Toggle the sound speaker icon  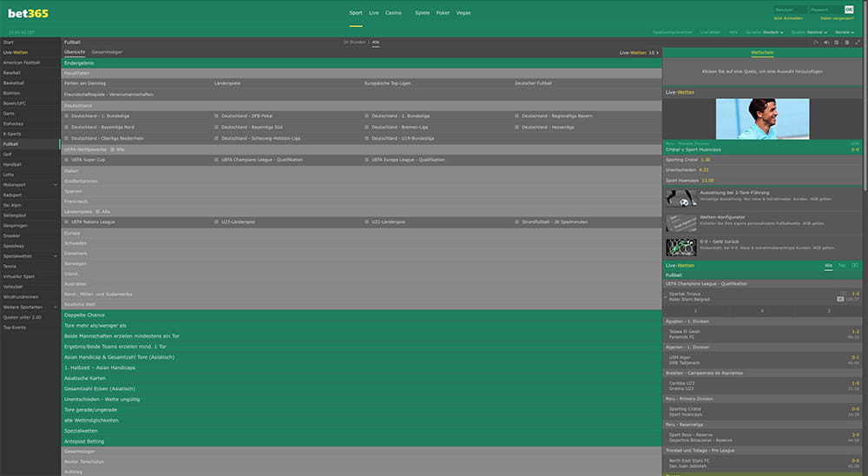pyautogui.click(x=826, y=42)
